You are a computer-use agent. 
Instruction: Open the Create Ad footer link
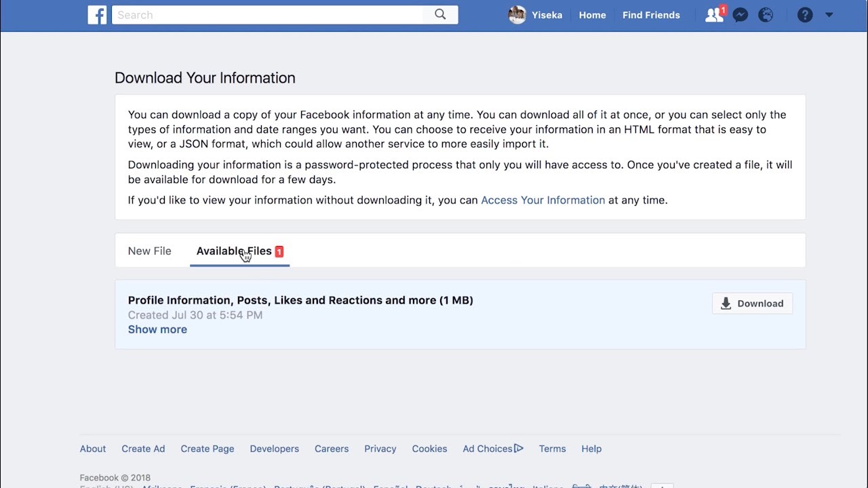(x=143, y=449)
